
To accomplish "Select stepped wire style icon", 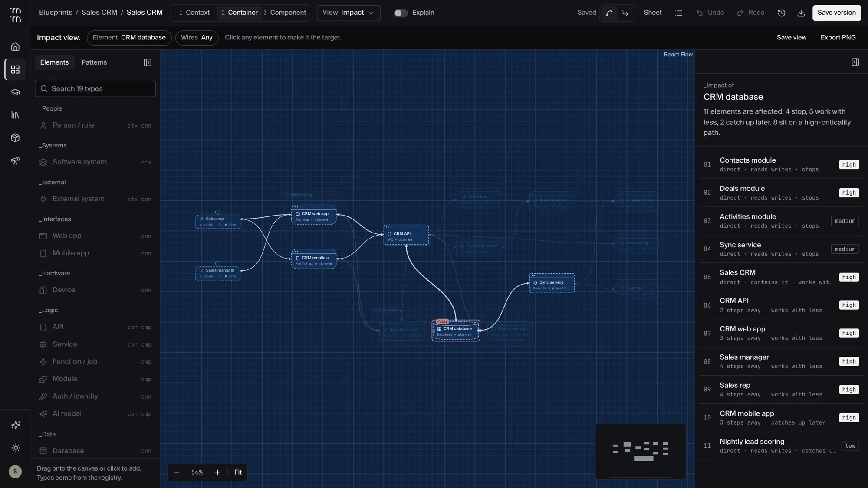I will pos(625,13).
